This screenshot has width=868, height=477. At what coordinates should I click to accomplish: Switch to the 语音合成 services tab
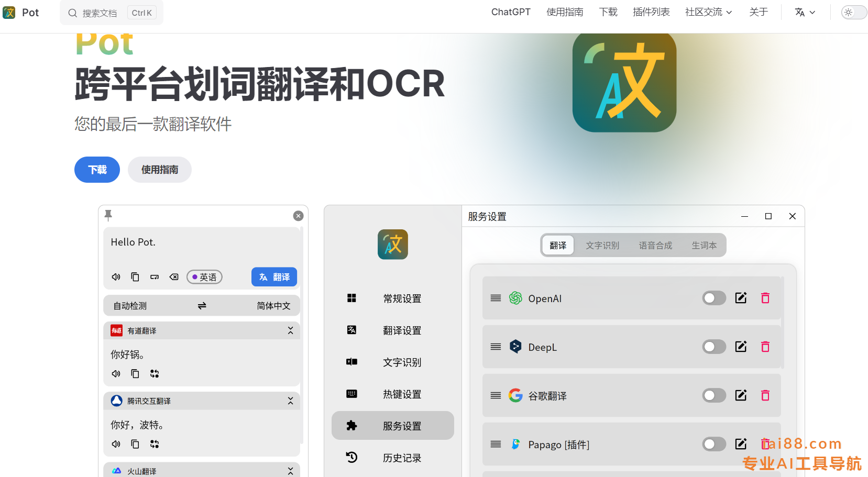pyautogui.click(x=655, y=245)
